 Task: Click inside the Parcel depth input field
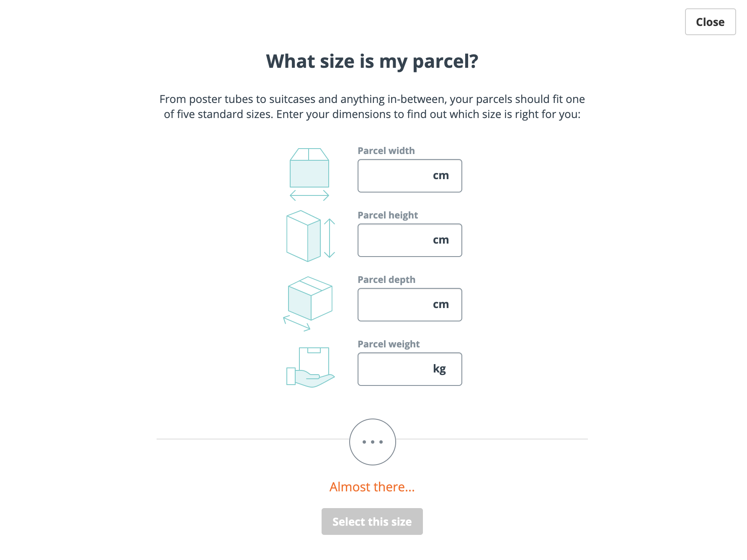pyautogui.click(x=398, y=304)
